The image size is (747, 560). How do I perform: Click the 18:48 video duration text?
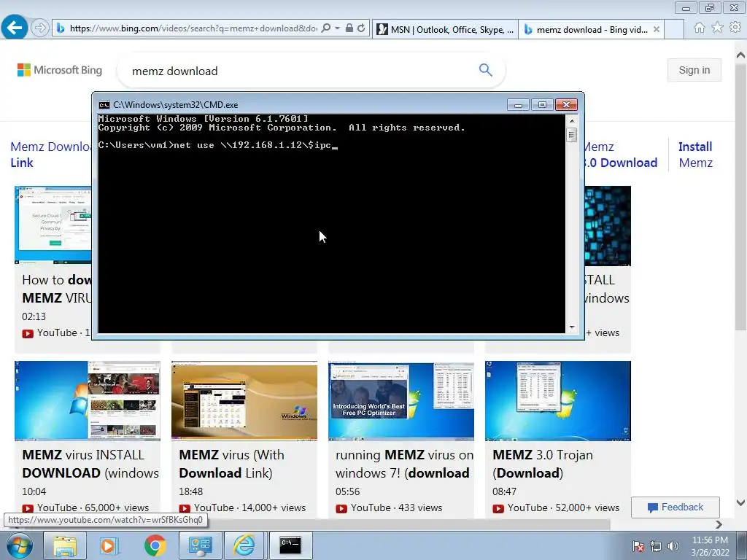[190, 491]
